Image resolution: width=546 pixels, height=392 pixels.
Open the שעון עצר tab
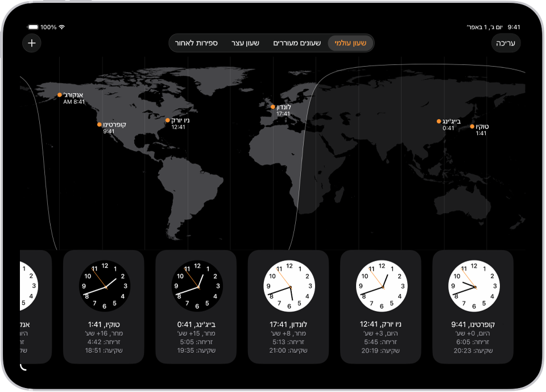pos(245,43)
